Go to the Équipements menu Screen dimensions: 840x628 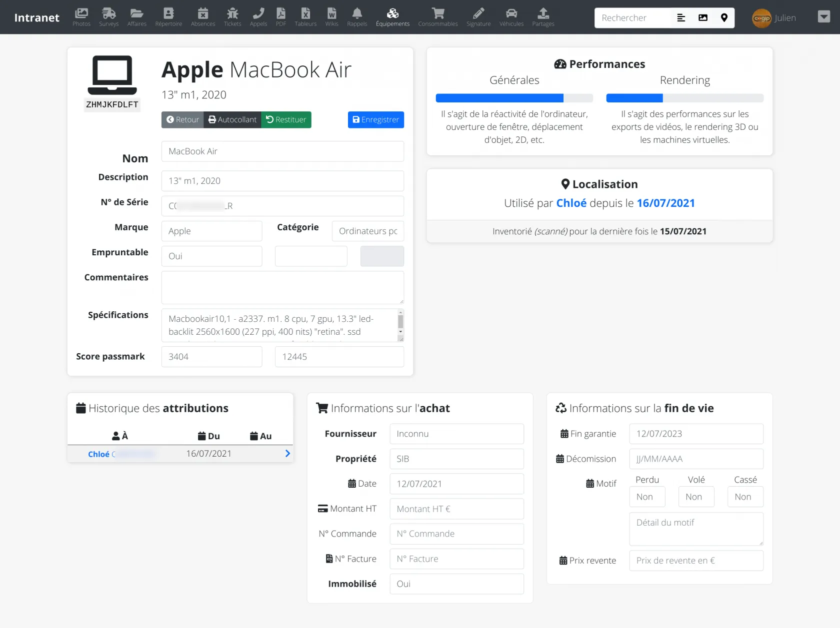coord(392,17)
